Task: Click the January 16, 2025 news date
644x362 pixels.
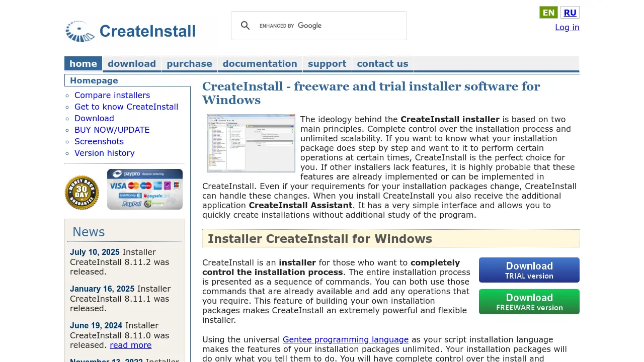Action: [102, 289]
